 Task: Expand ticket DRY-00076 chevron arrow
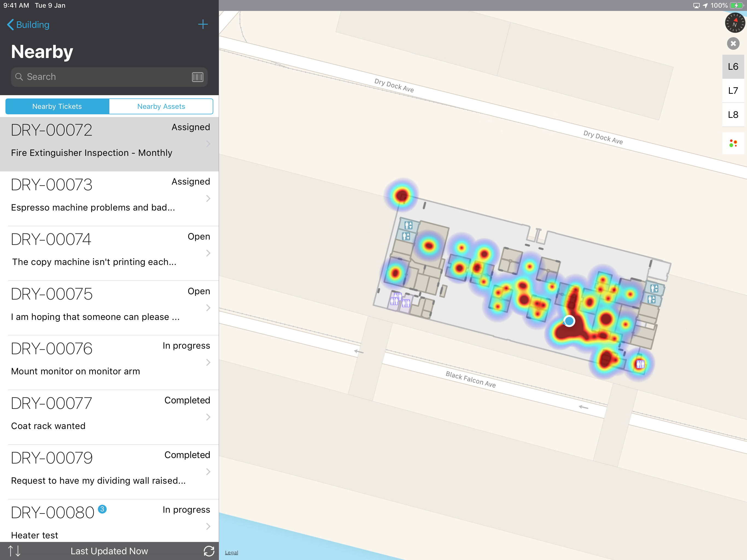tap(208, 362)
